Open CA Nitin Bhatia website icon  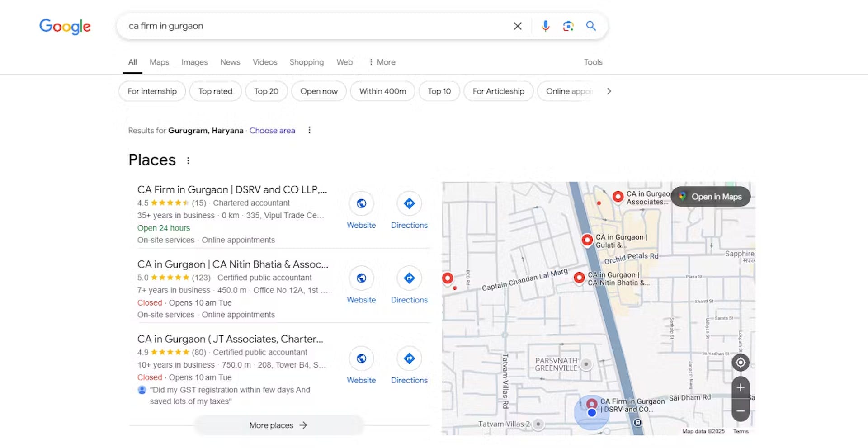pos(361,278)
